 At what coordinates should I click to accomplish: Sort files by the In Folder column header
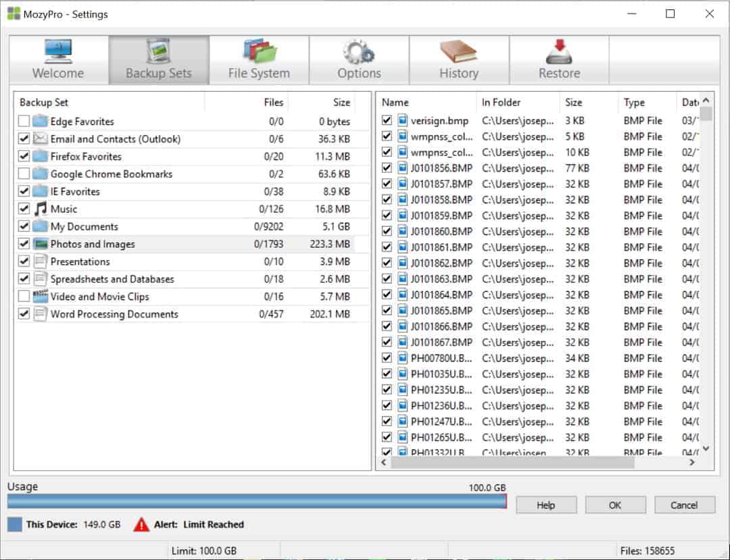click(518, 102)
